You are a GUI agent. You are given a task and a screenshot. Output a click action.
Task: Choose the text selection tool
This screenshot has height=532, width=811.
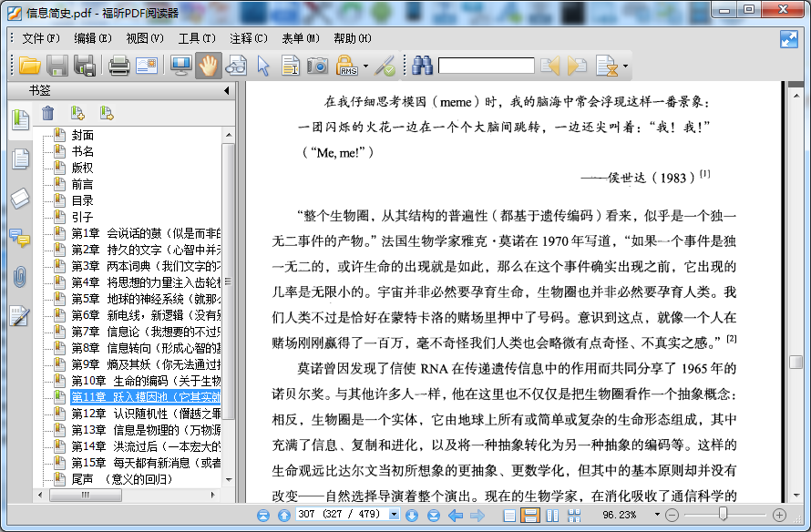click(291, 66)
